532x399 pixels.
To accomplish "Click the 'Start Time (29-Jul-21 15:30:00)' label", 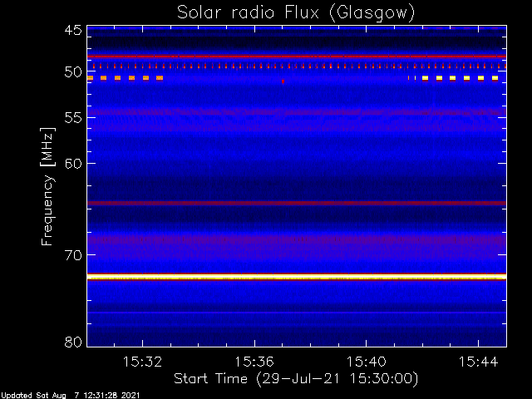I will point(296,379).
